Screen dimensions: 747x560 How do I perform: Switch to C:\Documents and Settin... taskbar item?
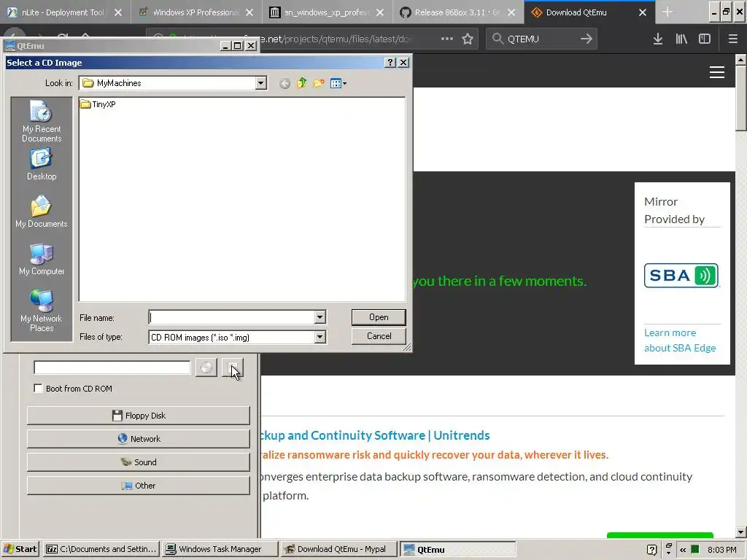tap(101, 549)
